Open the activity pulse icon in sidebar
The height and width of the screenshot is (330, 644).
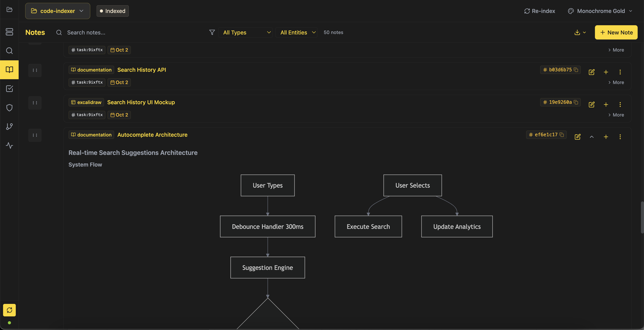pyautogui.click(x=9, y=145)
